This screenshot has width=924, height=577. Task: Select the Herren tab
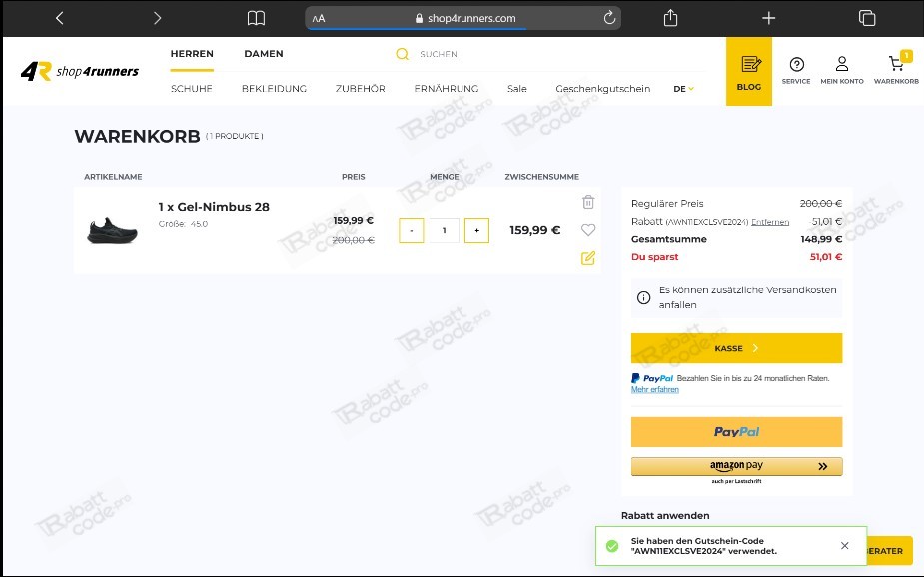click(192, 54)
